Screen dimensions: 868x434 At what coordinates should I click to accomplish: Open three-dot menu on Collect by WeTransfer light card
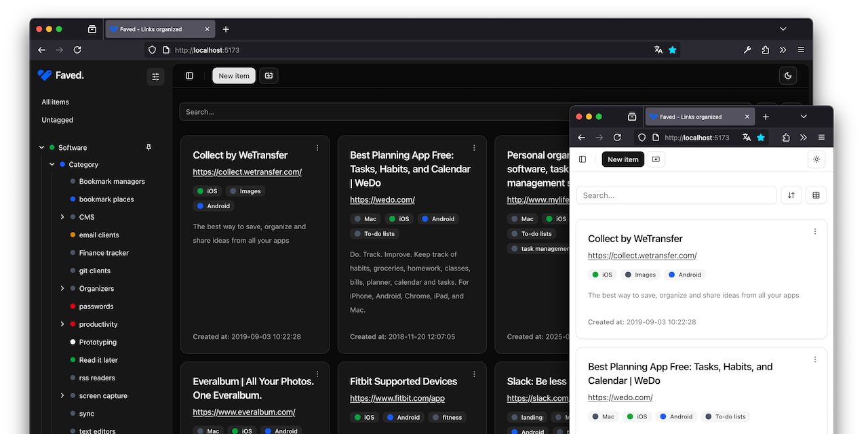click(x=815, y=231)
